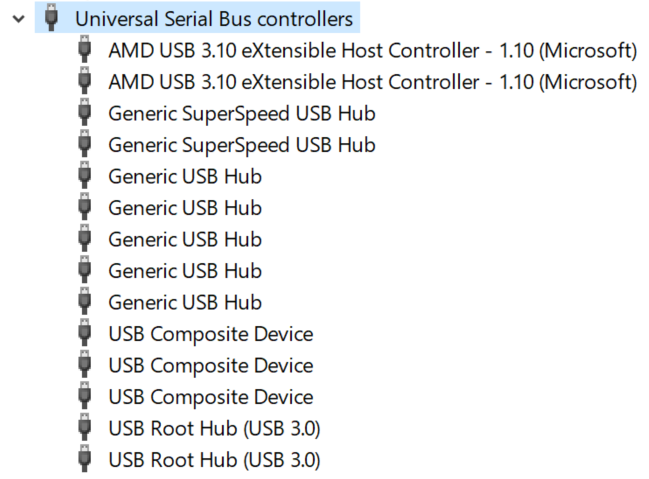The width and height of the screenshot is (649, 479).
Task: Select the third USB Composite Device text
Action: tap(210, 397)
